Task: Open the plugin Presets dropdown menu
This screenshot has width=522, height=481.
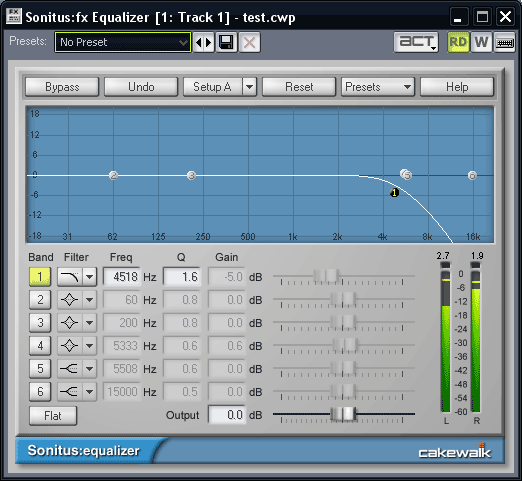Action: 378,87
